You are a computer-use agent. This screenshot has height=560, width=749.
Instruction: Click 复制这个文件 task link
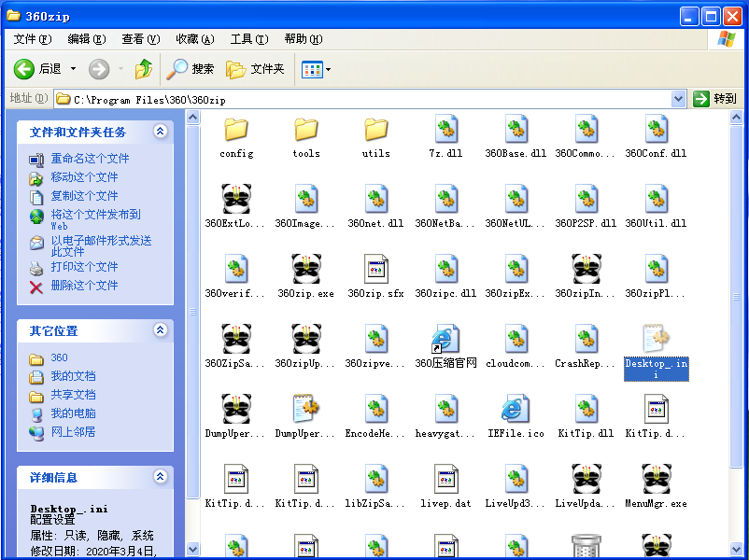[x=84, y=196]
